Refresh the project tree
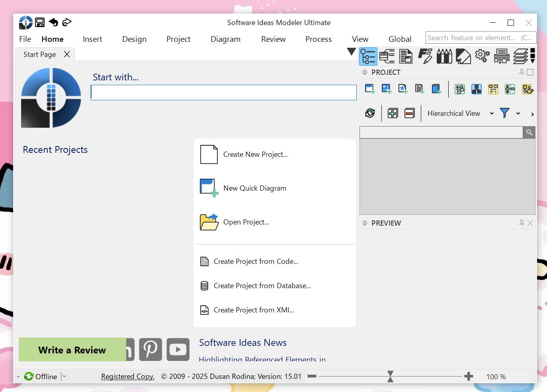Viewport: 547px width, 392px height. [x=369, y=113]
